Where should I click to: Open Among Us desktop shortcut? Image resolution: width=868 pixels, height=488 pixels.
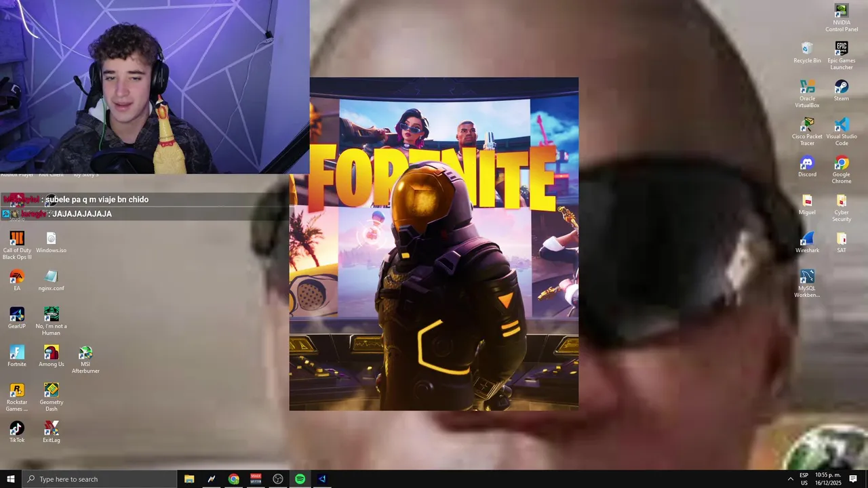coord(51,357)
